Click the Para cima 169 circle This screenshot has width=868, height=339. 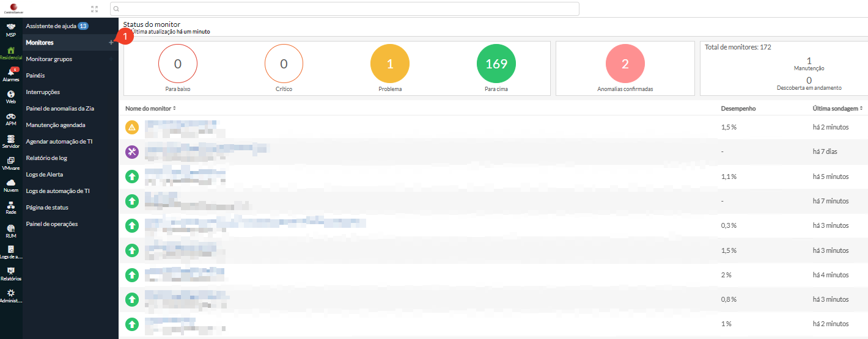pyautogui.click(x=496, y=64)
